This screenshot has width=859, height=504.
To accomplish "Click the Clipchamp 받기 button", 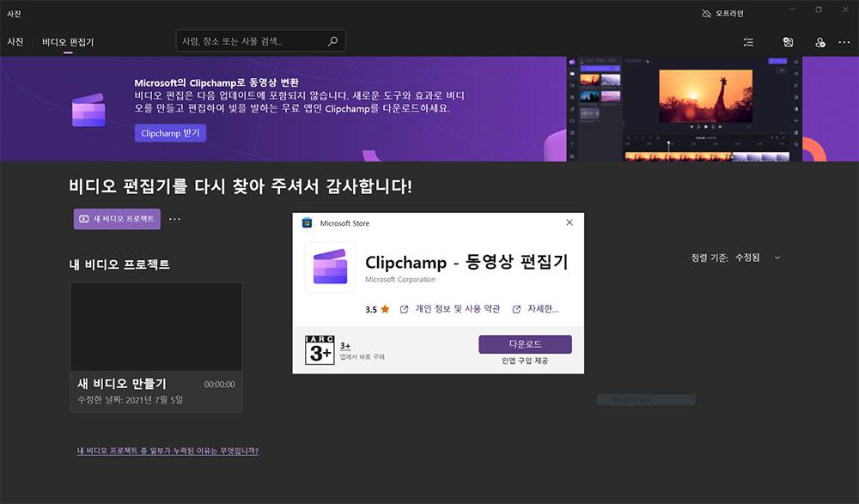I will coord(170,133).
